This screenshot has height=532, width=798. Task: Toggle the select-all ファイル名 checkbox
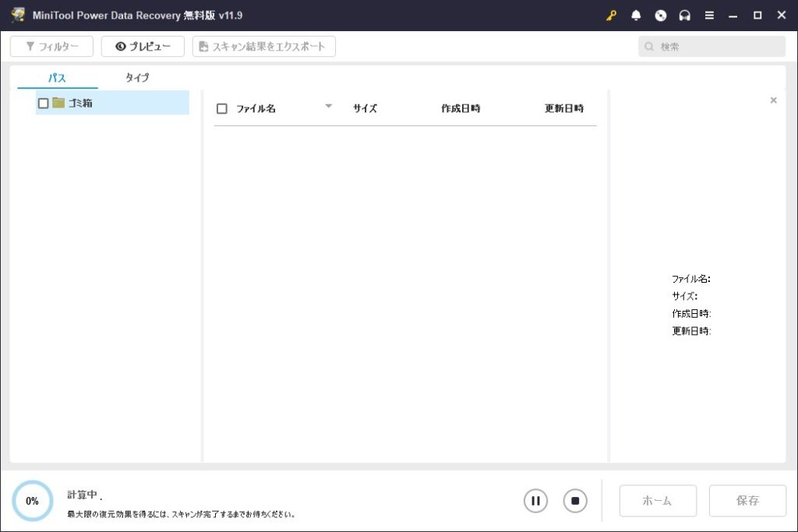point(222,109)
